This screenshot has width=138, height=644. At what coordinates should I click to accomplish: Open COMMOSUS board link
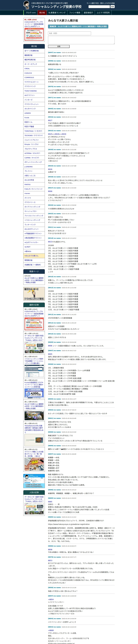click(34, 77)
